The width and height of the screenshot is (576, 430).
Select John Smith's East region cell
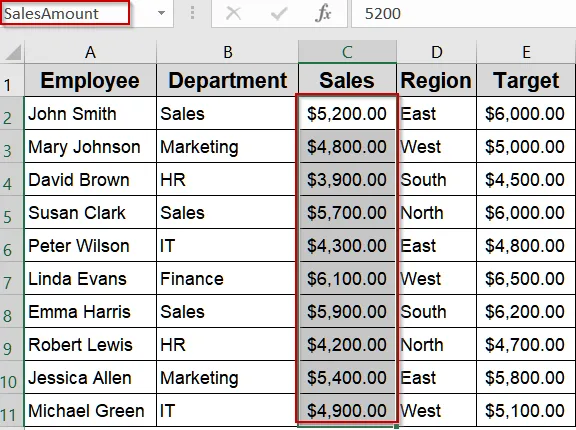[x=437, y=113]
